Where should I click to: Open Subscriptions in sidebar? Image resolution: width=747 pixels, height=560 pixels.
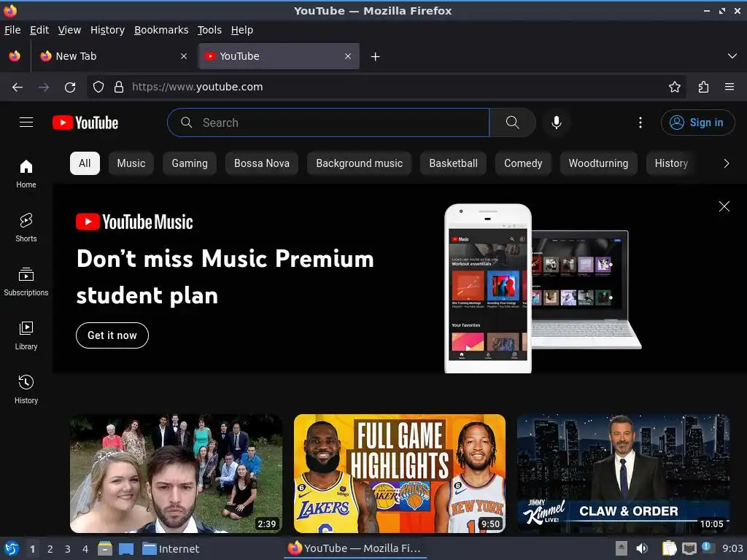[x=26, y=282]
